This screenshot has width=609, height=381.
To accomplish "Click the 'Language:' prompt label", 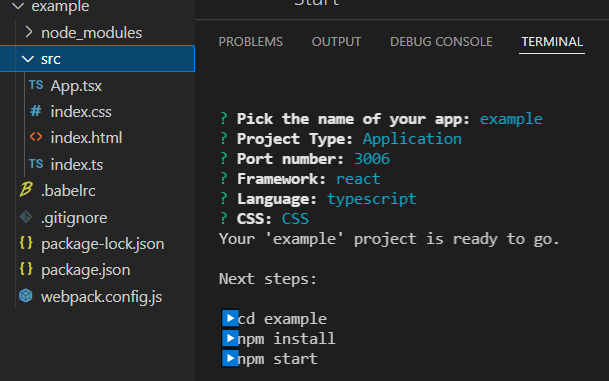I will pyautogui.click(x=277, y=199).
